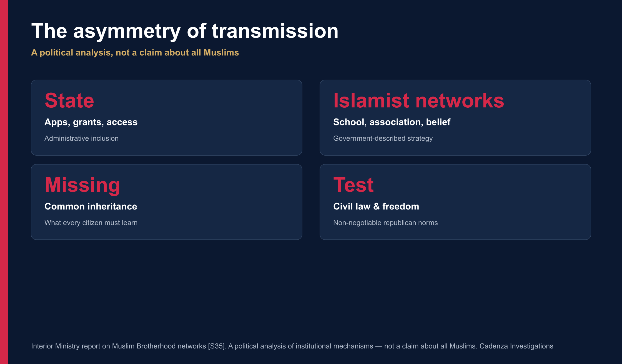Click the 'Islamist networks' heading
The width and height of the screenshot is (622, 364).
pyautogui.click(x=418, y=100)
